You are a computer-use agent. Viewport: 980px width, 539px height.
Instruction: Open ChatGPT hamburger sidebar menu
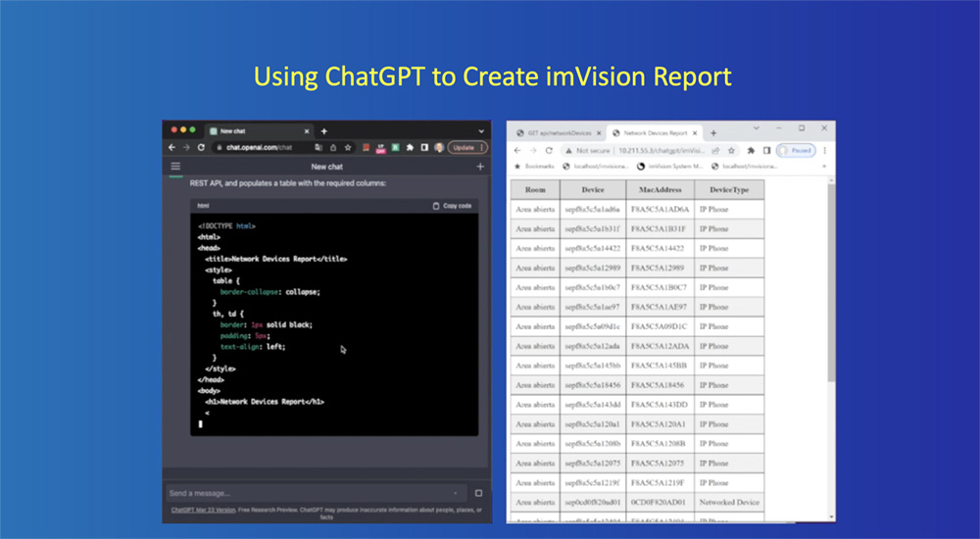[x=175, y=167]
